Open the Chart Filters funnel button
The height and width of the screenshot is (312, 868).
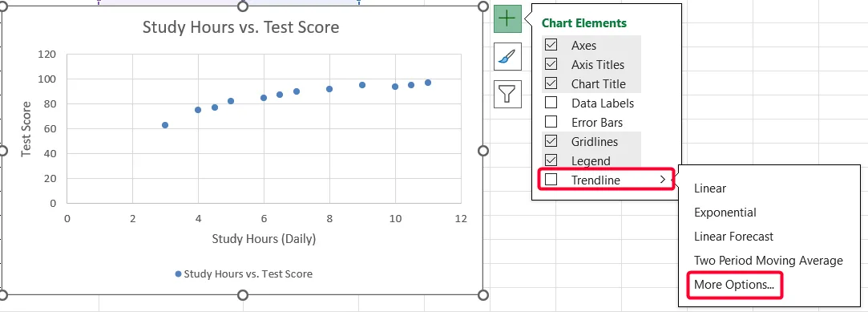coord(507,94)
